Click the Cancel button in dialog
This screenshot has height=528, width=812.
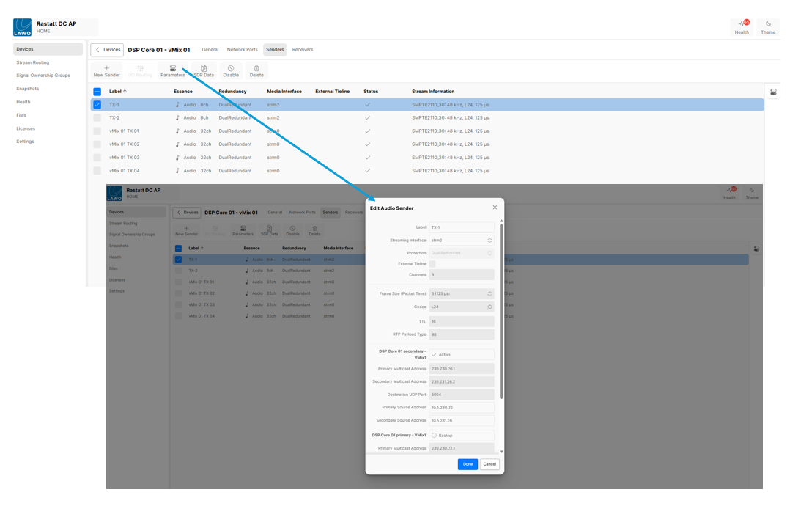coord(490,464)
